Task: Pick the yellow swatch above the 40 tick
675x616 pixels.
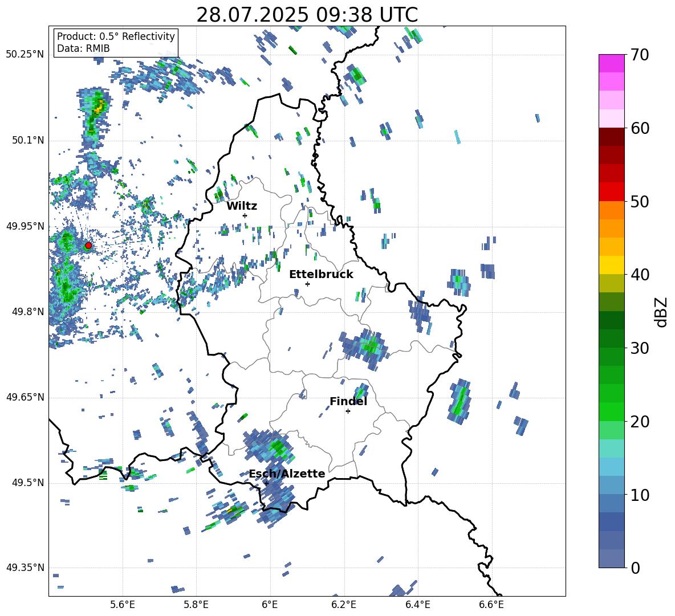Action: pos(611,265)
